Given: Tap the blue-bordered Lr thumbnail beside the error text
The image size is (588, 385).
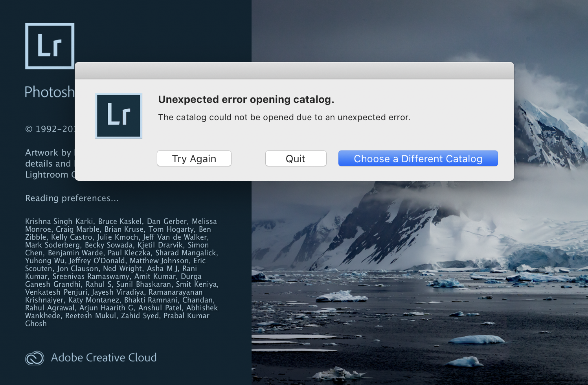Looking at the screenshot, I should 118,115.
